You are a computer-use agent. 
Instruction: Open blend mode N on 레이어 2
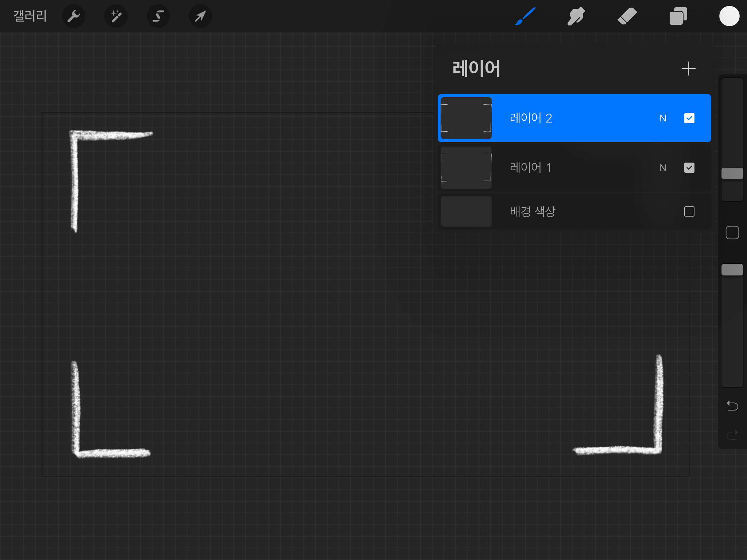pos(663,118)
